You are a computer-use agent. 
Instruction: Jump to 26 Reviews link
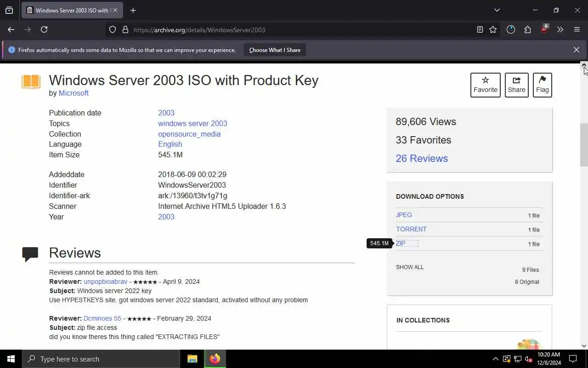[x=422, y=158]
